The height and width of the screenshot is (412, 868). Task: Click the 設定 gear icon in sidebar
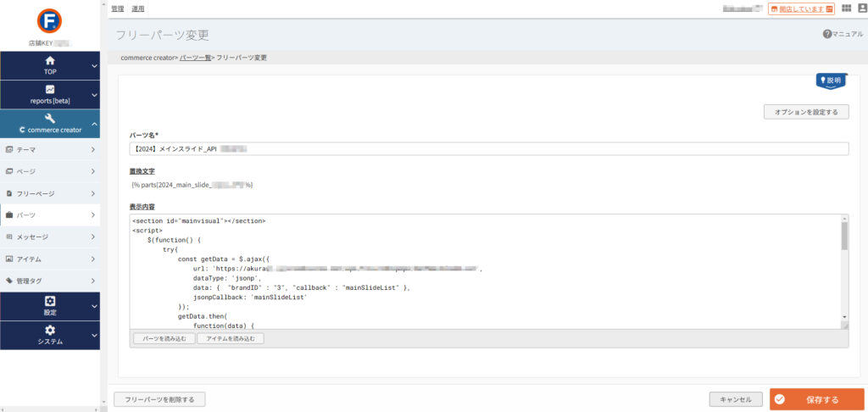(x=50, y=301)
